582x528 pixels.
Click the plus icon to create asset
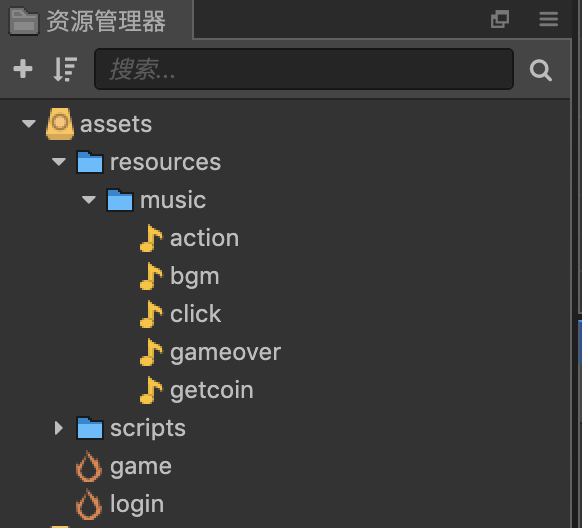[x=23, y=69]
